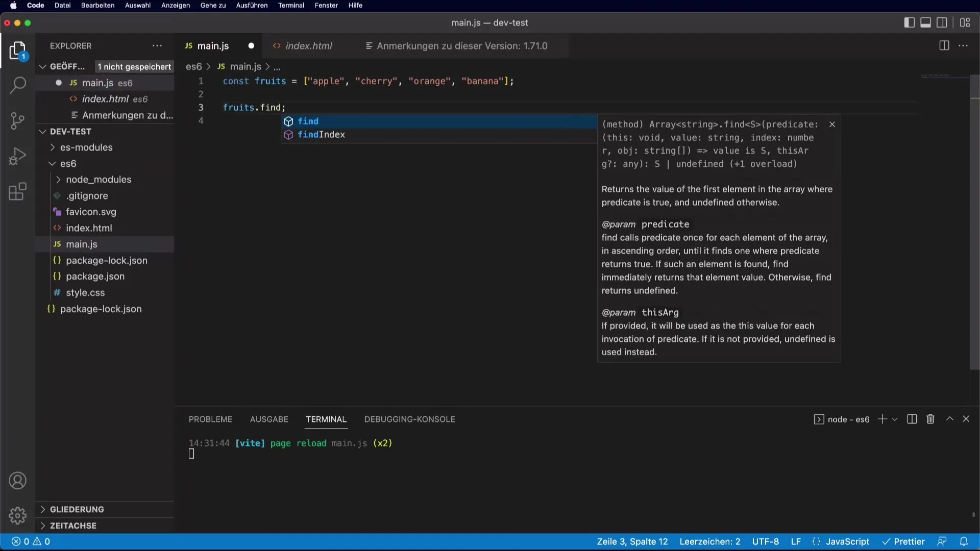Open the PROBLEME panel tab

pos(210,419)
